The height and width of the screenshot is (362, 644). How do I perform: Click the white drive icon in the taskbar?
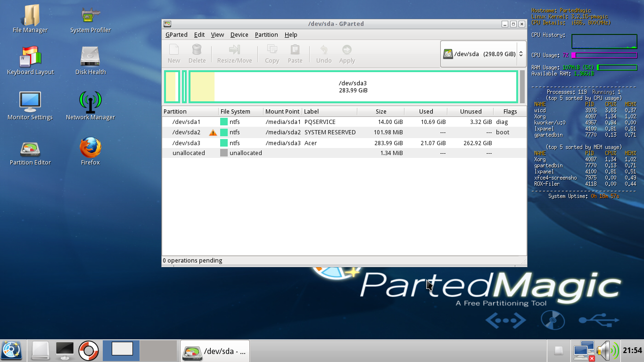[41, 351]
